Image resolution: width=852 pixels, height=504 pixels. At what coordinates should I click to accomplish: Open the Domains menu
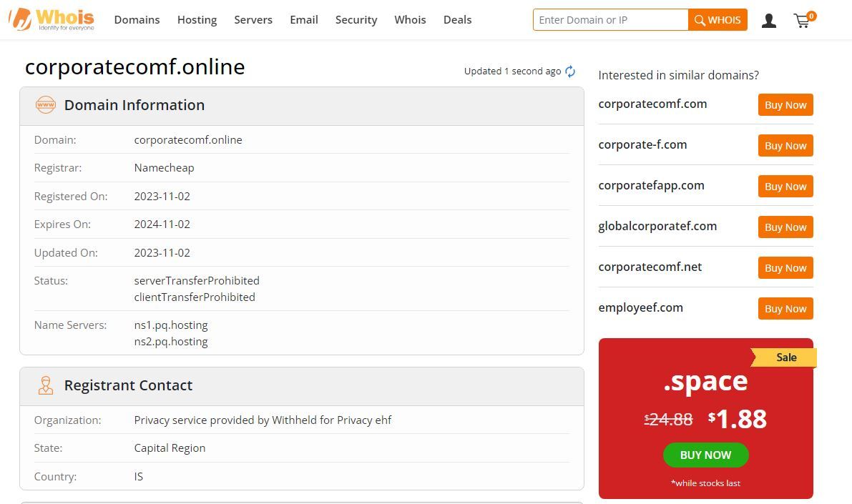point(137,19)
